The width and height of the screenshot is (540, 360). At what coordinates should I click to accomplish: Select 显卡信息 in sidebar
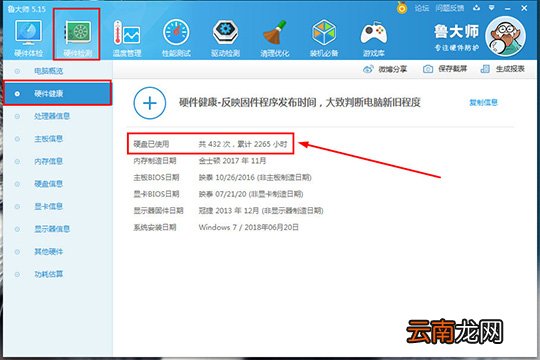(x=57, y=206)
